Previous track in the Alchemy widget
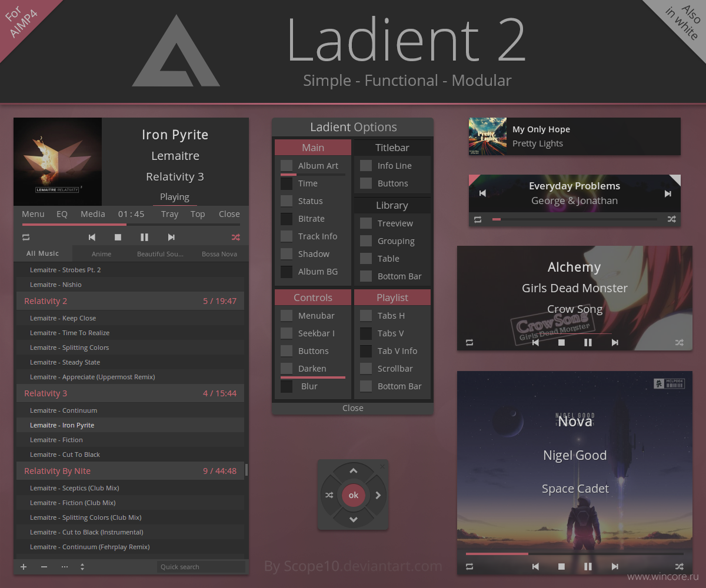Screen dimensions: 706x588 pos(535,342)
